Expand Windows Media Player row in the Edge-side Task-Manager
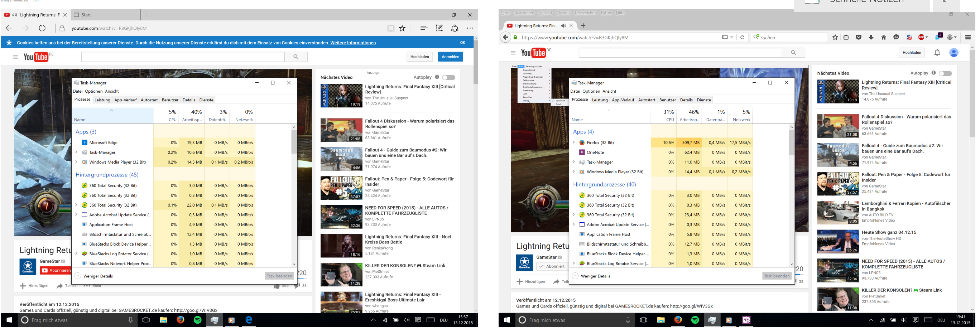 (x=76, y=162)
